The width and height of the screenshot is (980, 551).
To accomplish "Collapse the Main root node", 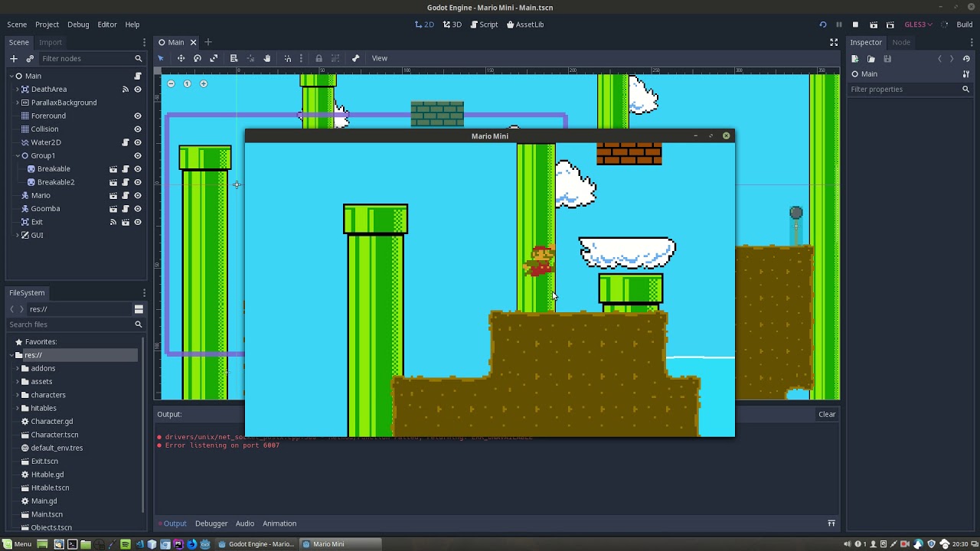I will [11, 76].
